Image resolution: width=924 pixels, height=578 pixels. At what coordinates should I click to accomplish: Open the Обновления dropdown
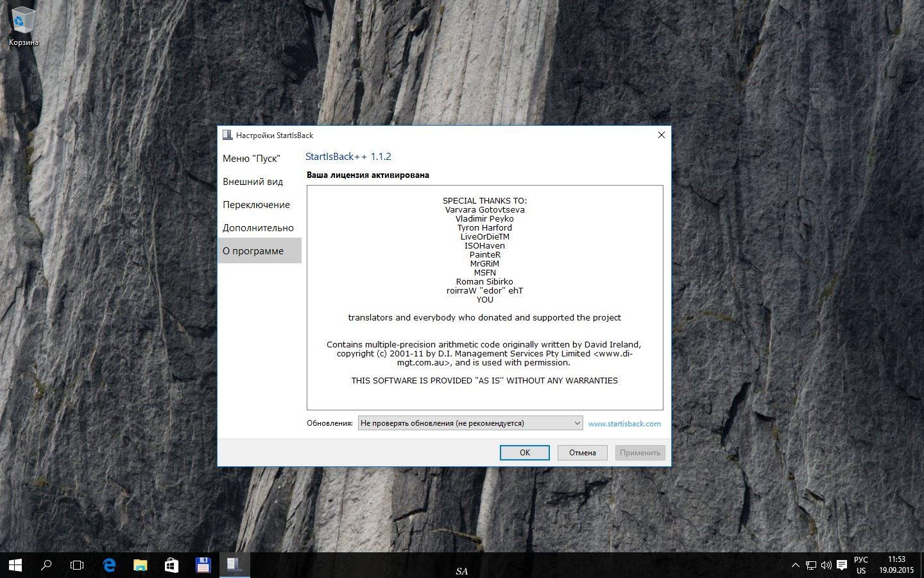pos(470,423)
